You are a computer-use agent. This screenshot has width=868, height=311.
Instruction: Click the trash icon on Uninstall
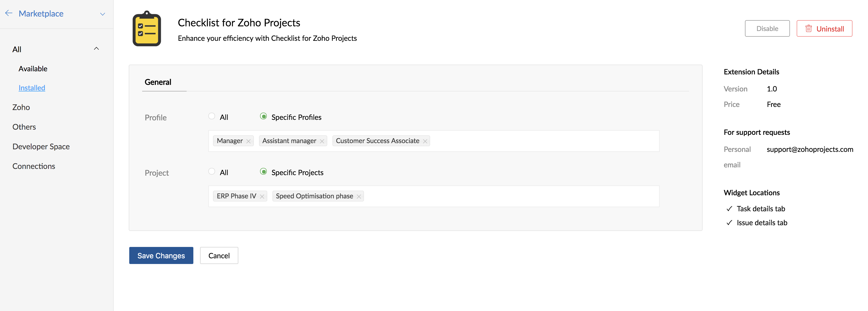[x=808, y=29]
